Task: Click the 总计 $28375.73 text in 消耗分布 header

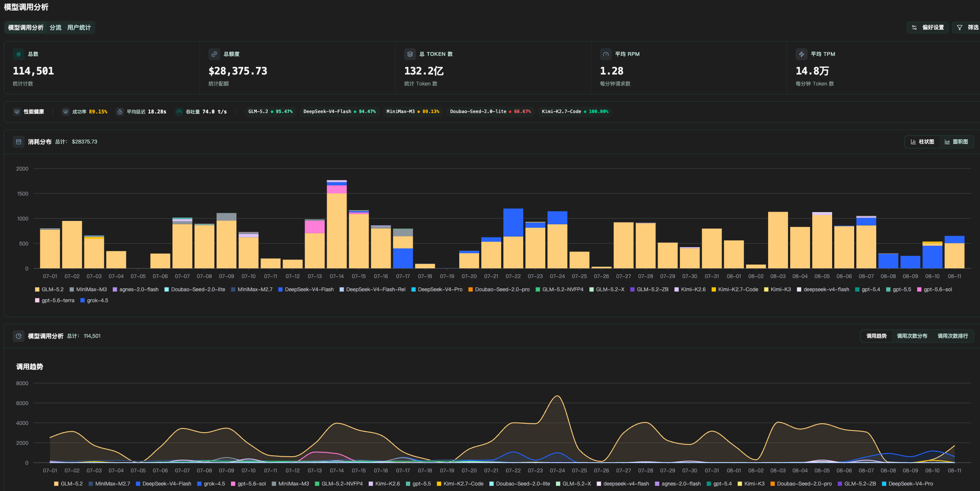Action: [x=76, y=142]
